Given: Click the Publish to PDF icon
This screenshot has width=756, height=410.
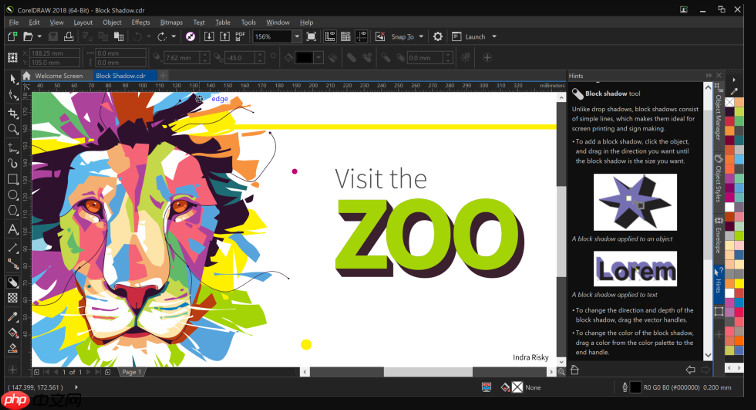Looking at the screenshot, I should (x=240, y=37).
